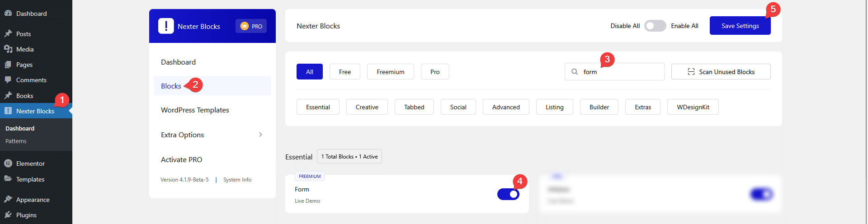This screenshot has width=868, height=224.
Task: Open the Form Live Demo link
Action: (x=307, y=201)
